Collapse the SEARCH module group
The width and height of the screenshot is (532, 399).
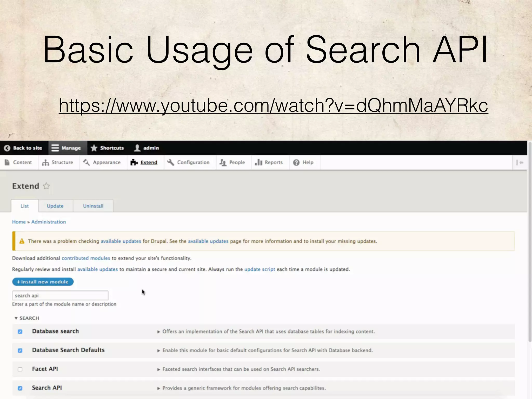[27, 318]
